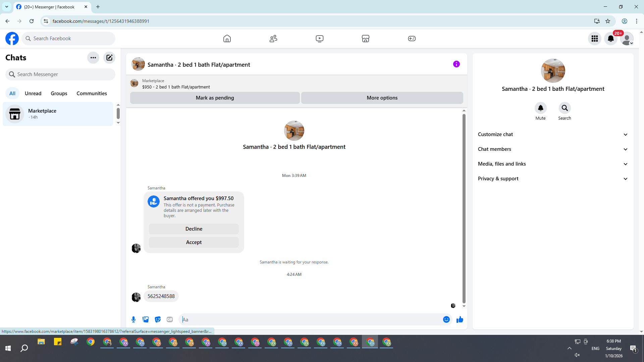This screenshot has width=644, height=362.
Task: Switch to the Unread chats tab
Action: click(x=33, y=94)
